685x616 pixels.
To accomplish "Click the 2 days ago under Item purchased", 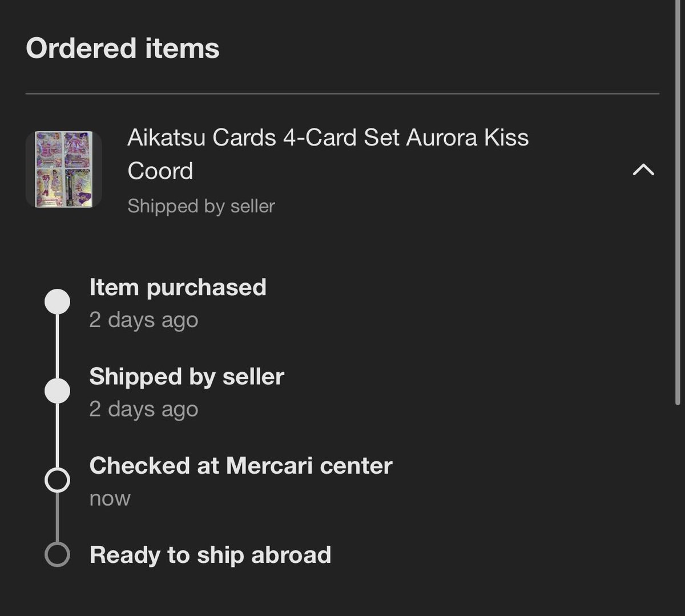I will tap(144, 320).
